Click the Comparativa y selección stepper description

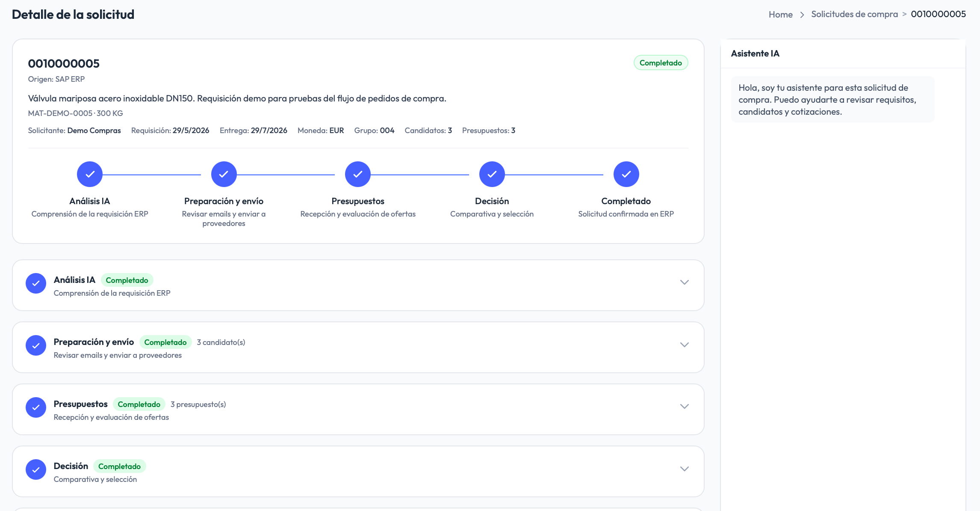(x=492, y=214)
